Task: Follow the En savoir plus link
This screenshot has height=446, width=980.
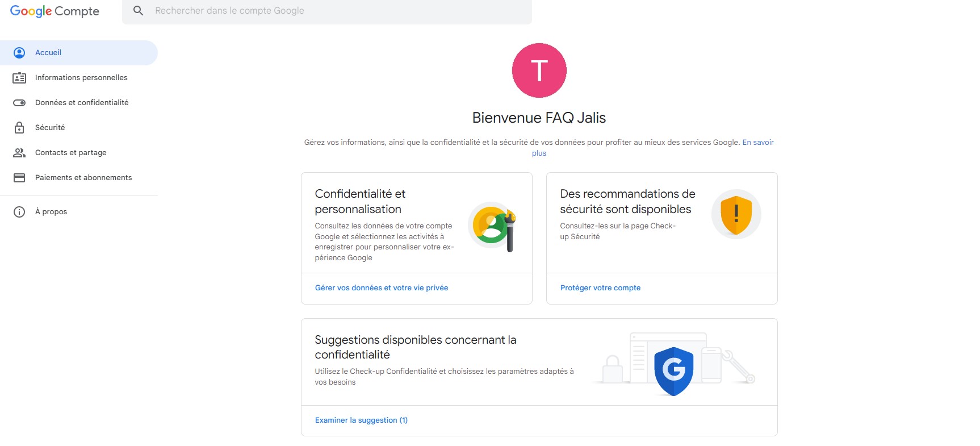Action: point(757,143)
